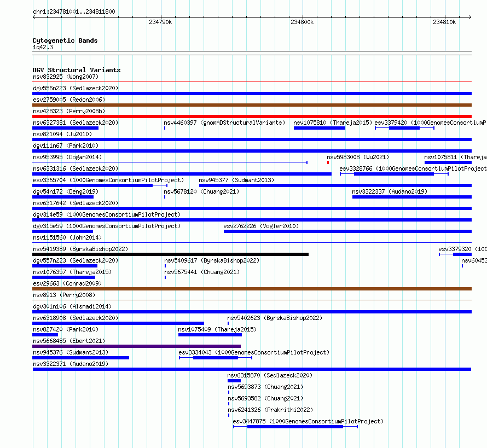Open dgv315e59 (1000GenomesConsortiumPilotProject) variant
The height and width of the screenshot is (448, 487).
(x=63, y=231)
